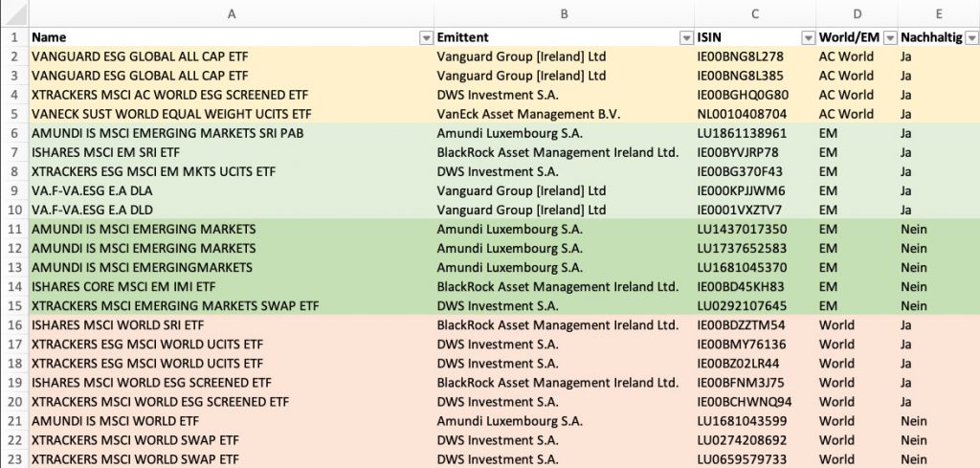
Task: Click ISIN cell IE00BZ02LR44
Action: 755,364
